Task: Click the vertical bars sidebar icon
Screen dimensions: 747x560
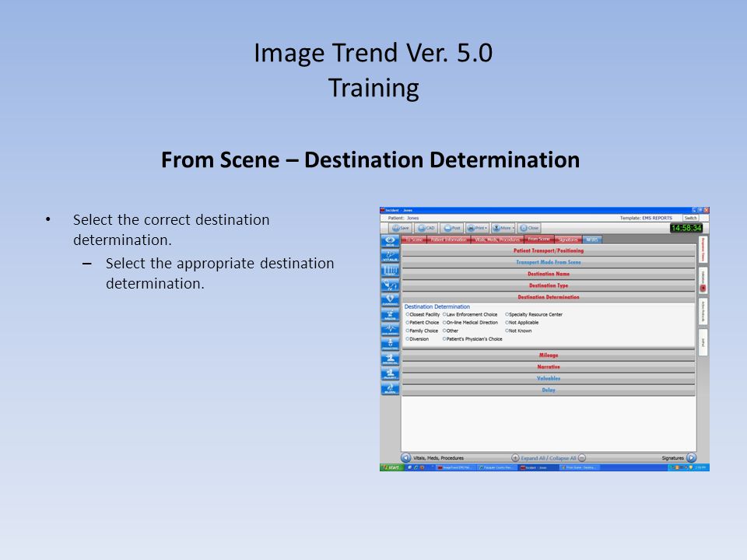Action: (x=390, y=271)
